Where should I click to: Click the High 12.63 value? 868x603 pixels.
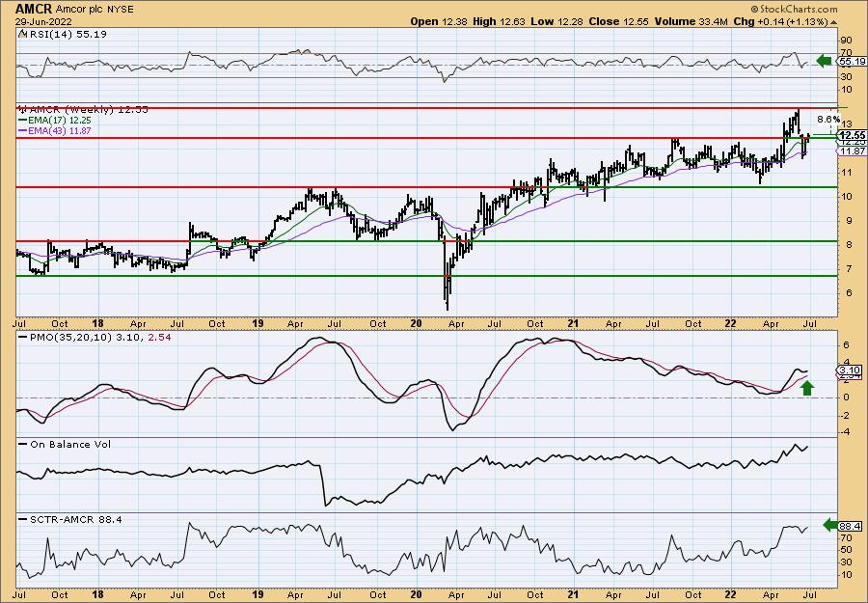[498, 21]
